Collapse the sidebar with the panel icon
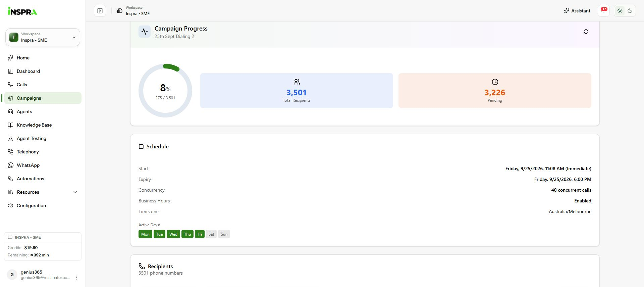 pyautogui.click(x=100, y=11)
